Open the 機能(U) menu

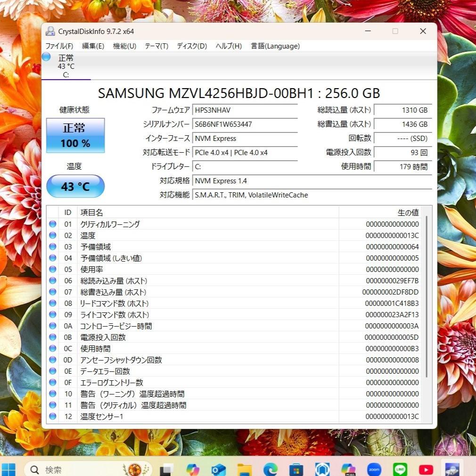(x=124, y=46)
